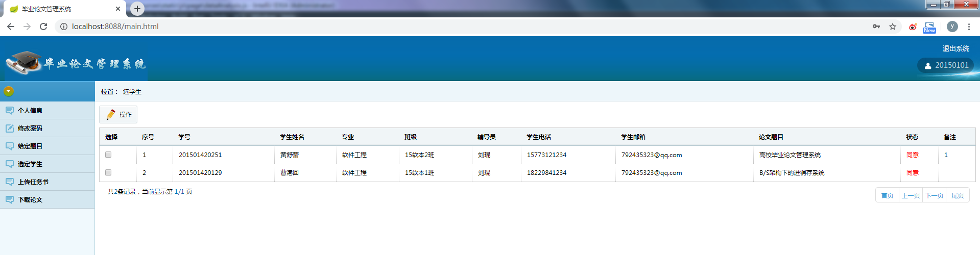Screen dimensions: 980x255
Task: Go to 下一页 next page
Action: pyautogui.click(x=934, y=195)
